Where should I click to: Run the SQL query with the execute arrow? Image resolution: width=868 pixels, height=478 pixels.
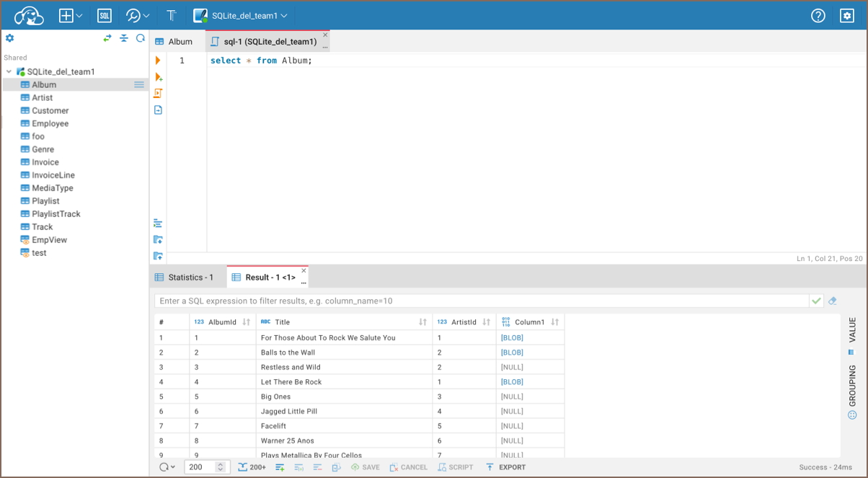click(x=158, y=61)
